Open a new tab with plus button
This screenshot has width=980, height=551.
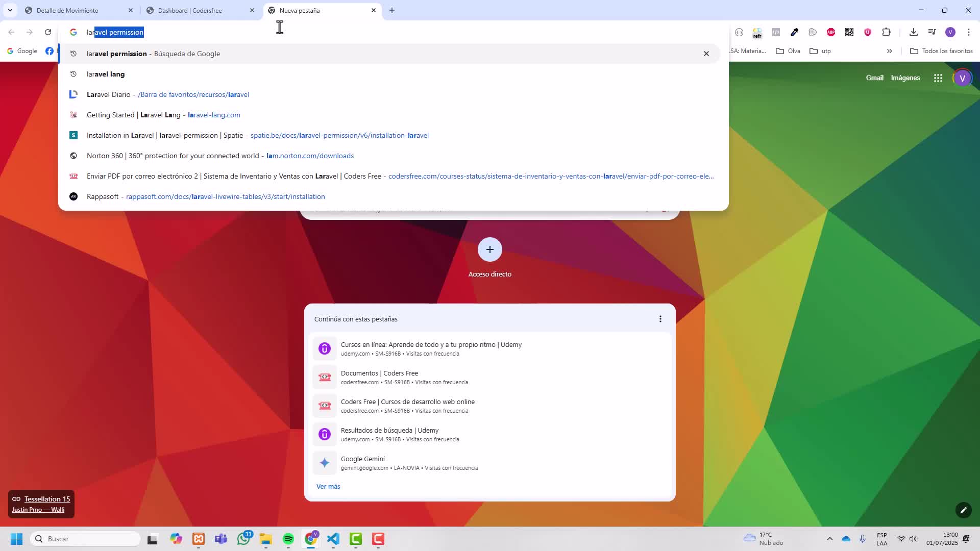[392, 10]
